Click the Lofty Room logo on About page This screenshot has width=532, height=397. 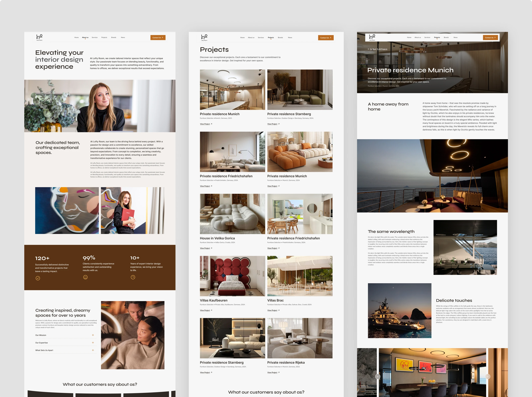point(39,37)
